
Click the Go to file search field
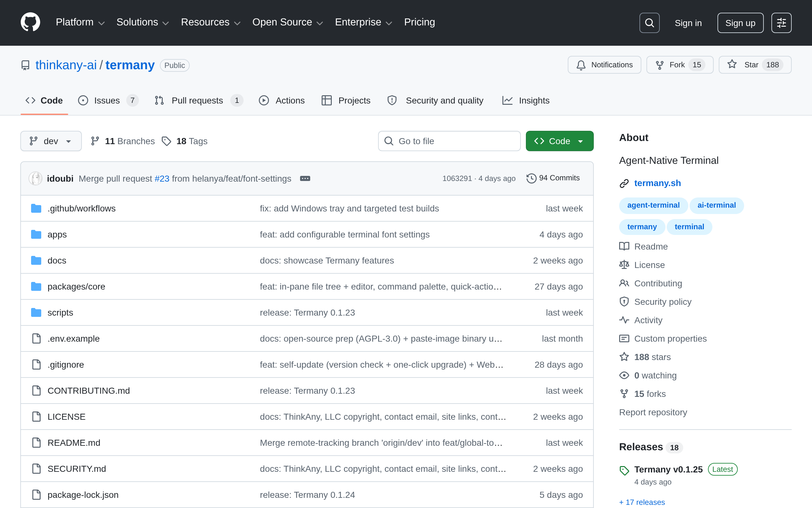click(449, 141)
